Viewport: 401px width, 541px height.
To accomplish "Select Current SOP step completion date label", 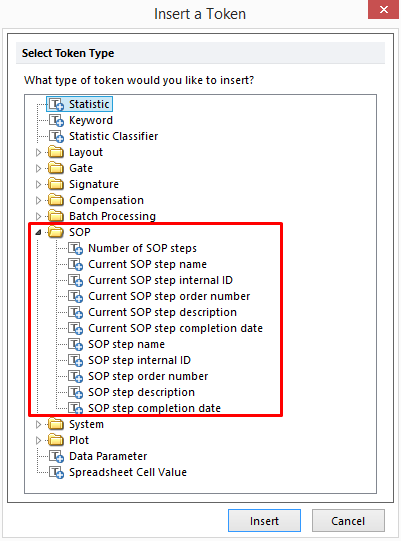I will point(175,328).
